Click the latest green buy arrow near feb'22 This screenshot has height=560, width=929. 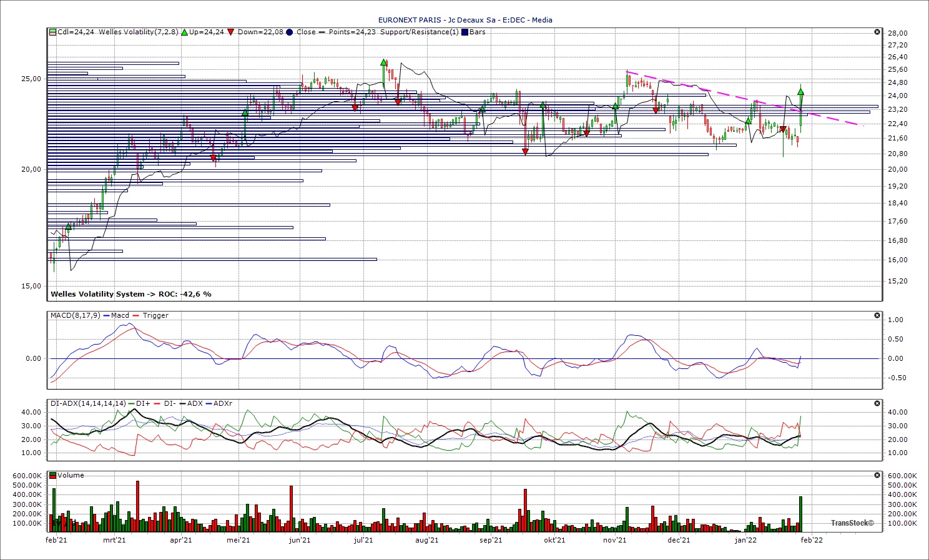(800, 92)
